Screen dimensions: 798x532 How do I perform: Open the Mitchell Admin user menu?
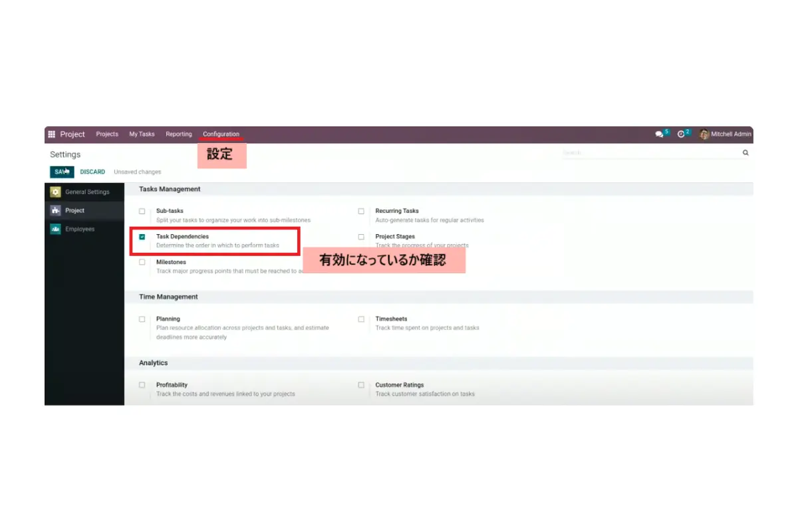coord(726,134)
